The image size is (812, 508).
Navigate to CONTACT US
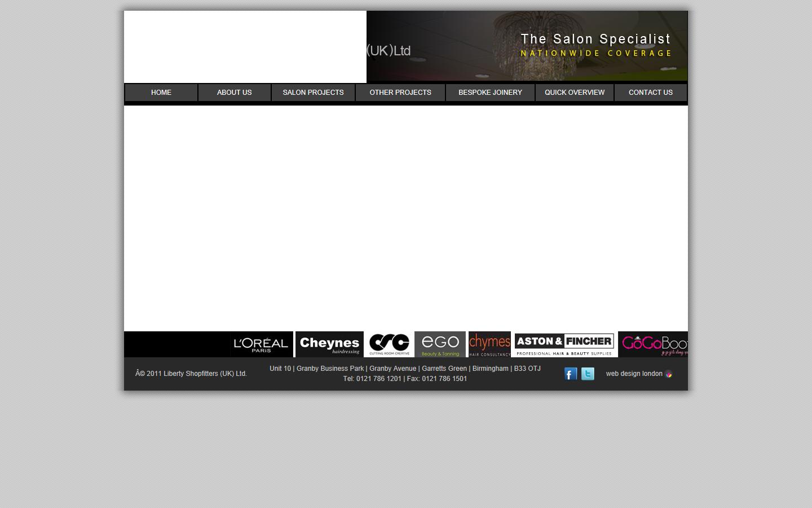coord(650,92)
